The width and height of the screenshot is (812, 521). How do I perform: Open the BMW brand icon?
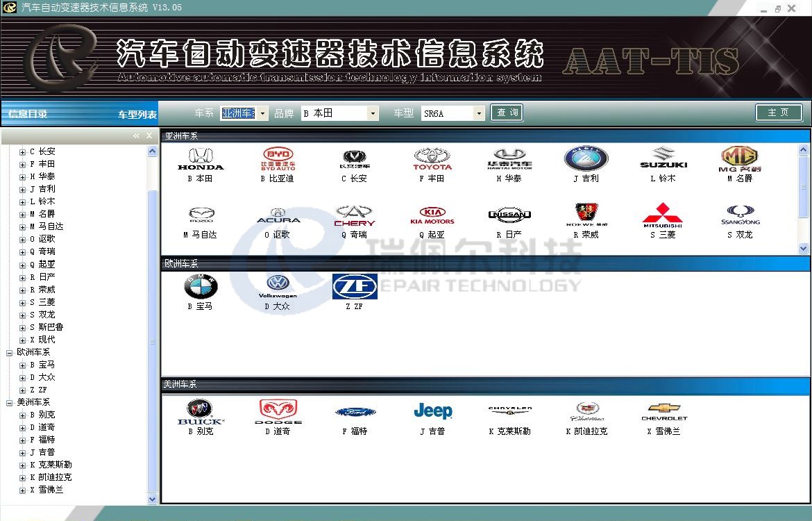tap(201, 286)
